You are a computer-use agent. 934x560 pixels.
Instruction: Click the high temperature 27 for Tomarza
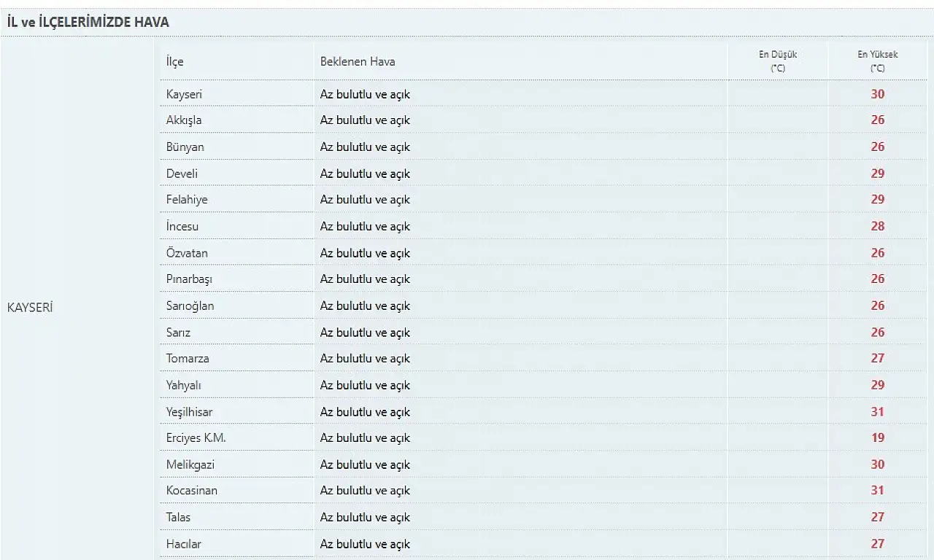click(877, 359)
